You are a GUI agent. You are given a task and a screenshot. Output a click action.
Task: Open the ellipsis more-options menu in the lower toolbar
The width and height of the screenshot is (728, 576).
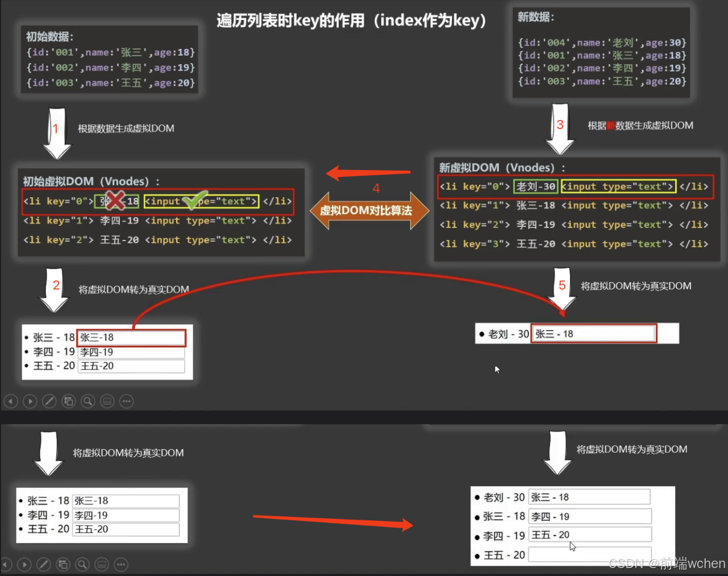point(121,564)
